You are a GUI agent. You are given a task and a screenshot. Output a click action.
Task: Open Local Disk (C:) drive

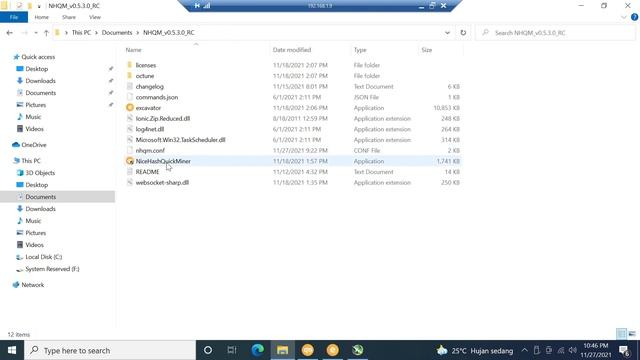(44, 257)
